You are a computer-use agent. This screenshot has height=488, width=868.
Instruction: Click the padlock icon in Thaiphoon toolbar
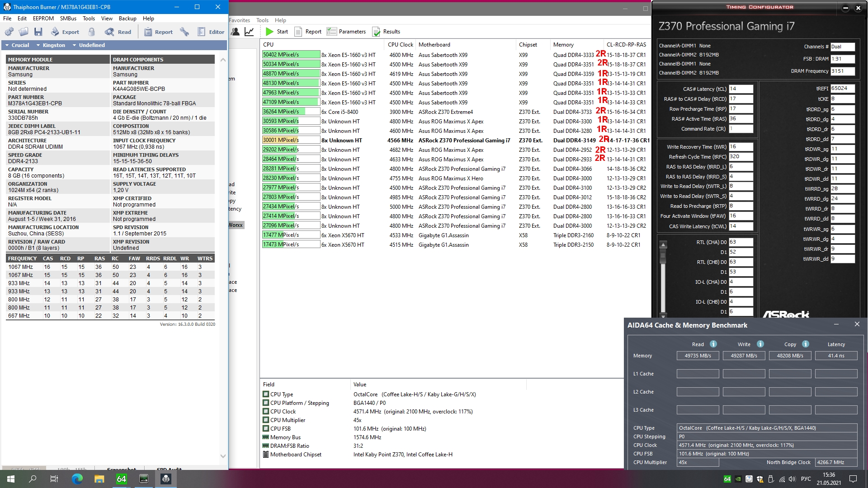[x=92, y=32]
